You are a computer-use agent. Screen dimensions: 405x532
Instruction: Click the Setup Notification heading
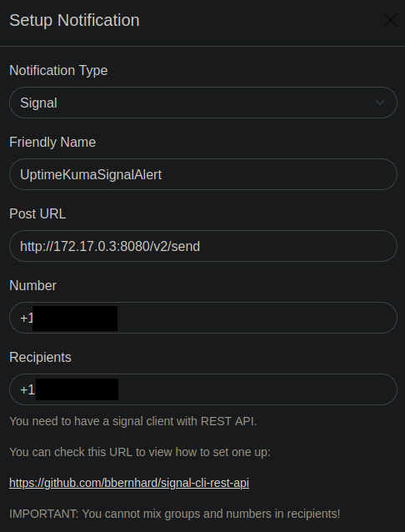coord(74,20)
